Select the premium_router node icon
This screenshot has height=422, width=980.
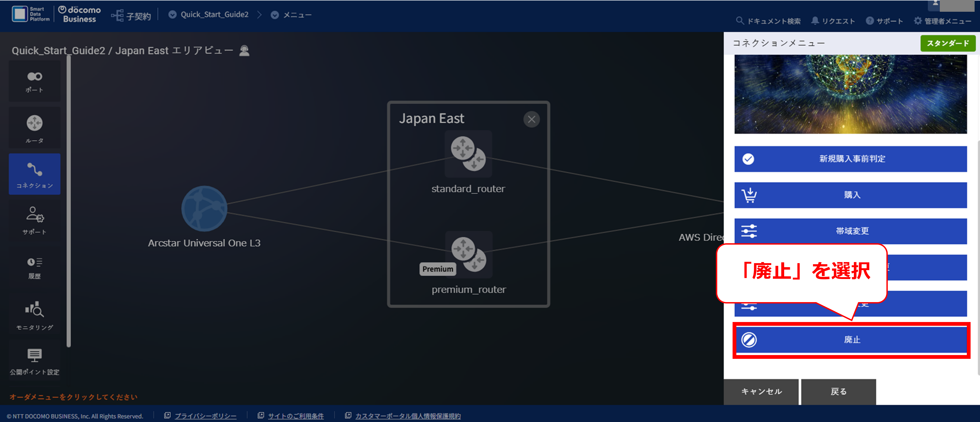(468, 254)
